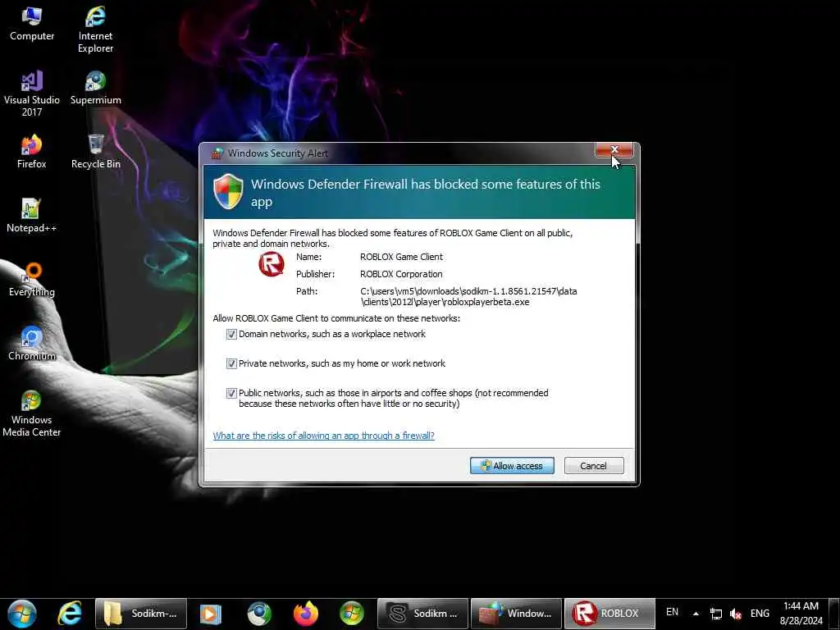
Task: Click the firewall shield icon in header
Action: coord(228,191)
